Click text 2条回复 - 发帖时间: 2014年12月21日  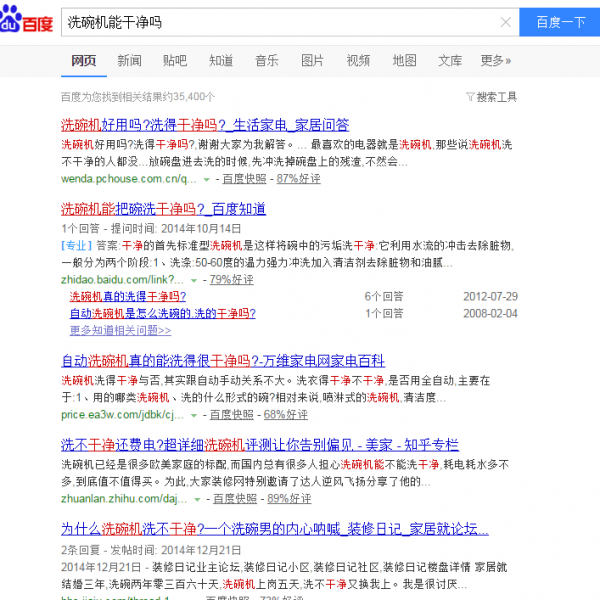151,550
